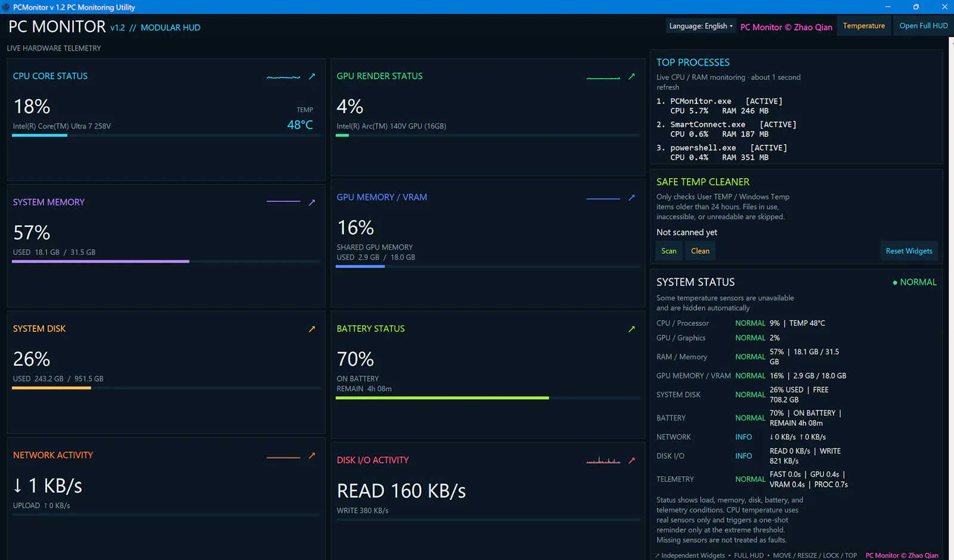Click the Scan button in Safe Temp Cleaner

[669, 251]
